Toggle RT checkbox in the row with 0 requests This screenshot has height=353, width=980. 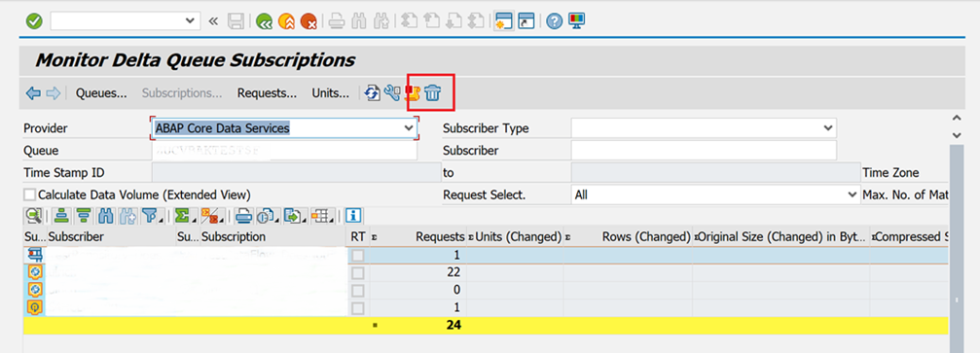(x=357, y=291)
